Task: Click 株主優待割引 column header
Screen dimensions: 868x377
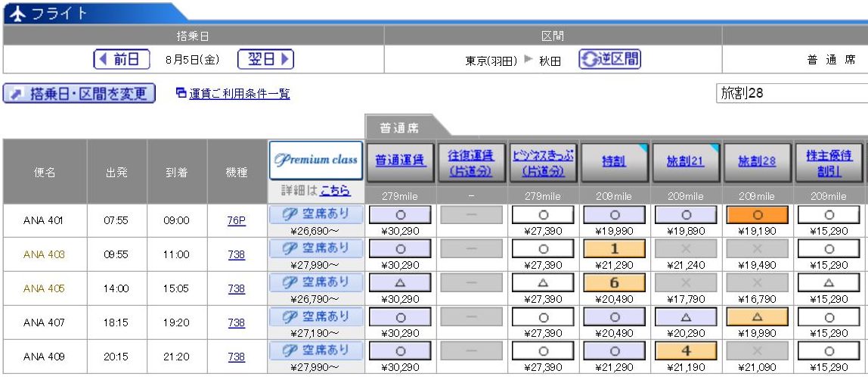Action: (829, 163)
